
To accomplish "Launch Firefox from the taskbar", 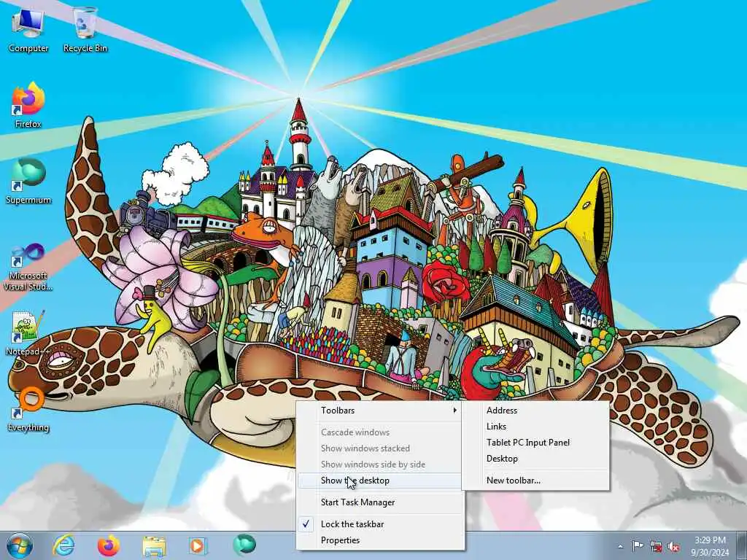I will point(108,545).
